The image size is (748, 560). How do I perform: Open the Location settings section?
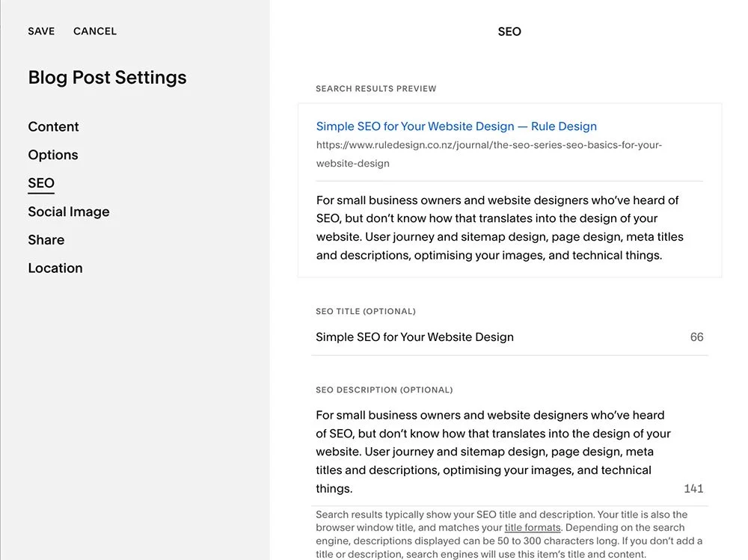pos(55,268)
